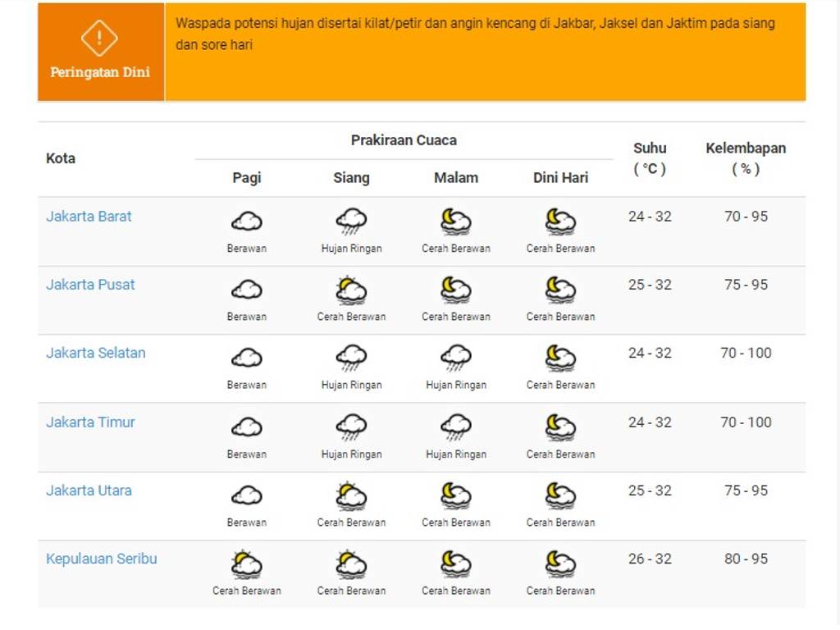Click Jakarta Utara Malam moon cloud icon
This screenshot has height=630, width=840.
point(456,495)
